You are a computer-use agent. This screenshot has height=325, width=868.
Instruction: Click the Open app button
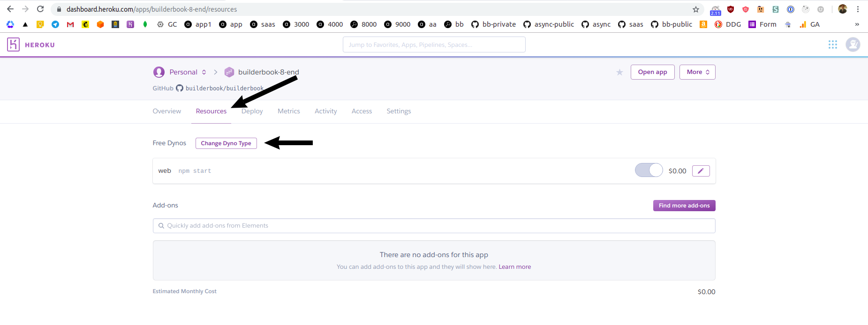[x=652, y=72]
